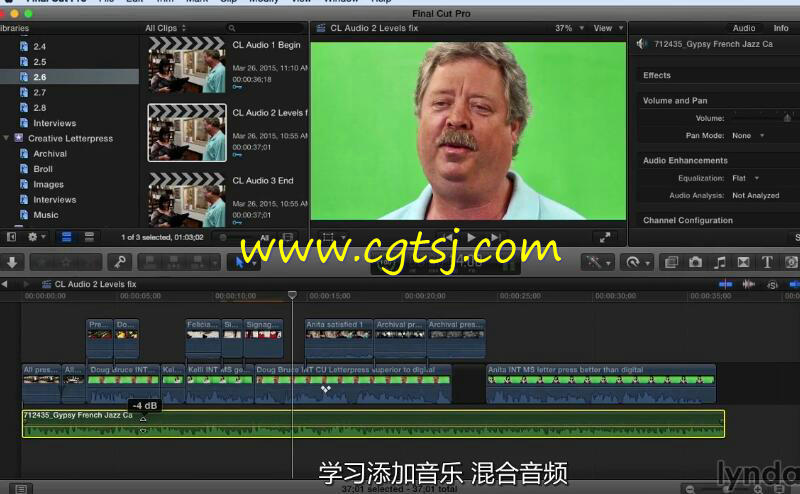The image size is (800, 494).
Task: Select event 2.7 in Libraries
Action: tap(39, 92)
